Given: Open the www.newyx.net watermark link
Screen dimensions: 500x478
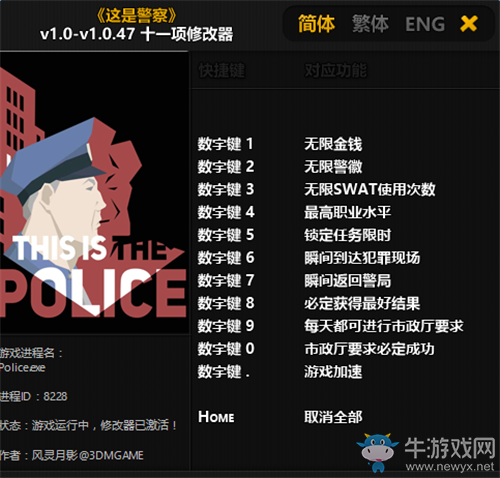Looking at the screenshot, I should [450, 467].
